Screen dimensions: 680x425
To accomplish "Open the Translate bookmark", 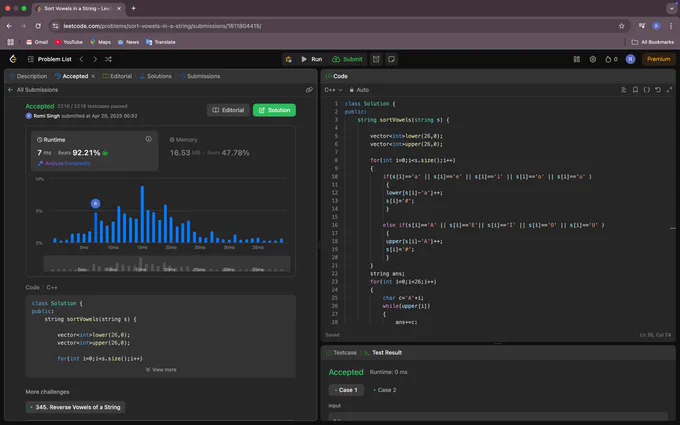I will 160,42.
